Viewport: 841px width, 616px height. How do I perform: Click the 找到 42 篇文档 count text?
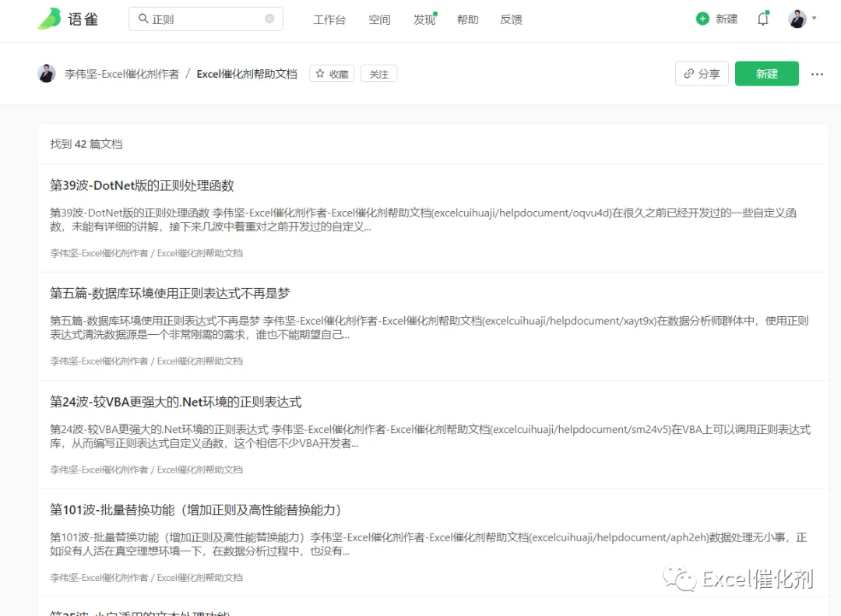pyautogui.click(x=86, y=144)
